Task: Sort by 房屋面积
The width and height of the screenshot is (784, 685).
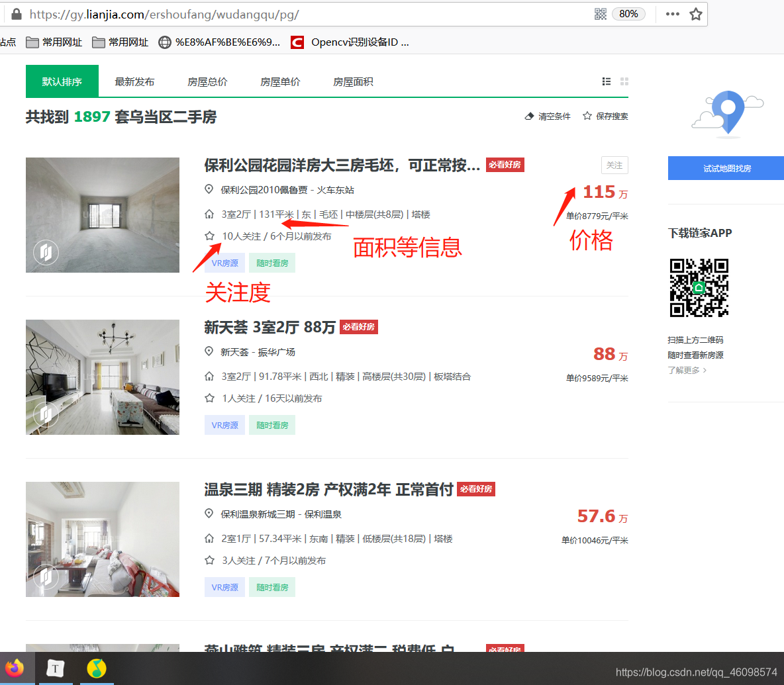Action: pos(353,82)
